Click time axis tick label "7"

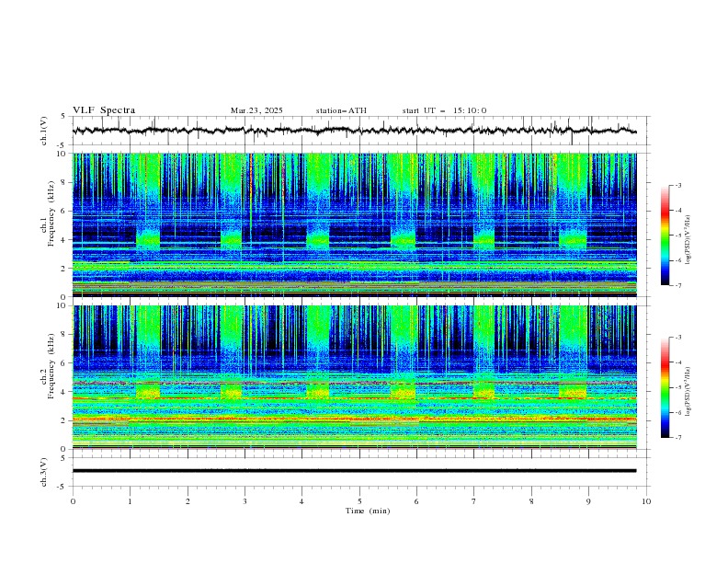pyautogui.click(x=474, y=501)
